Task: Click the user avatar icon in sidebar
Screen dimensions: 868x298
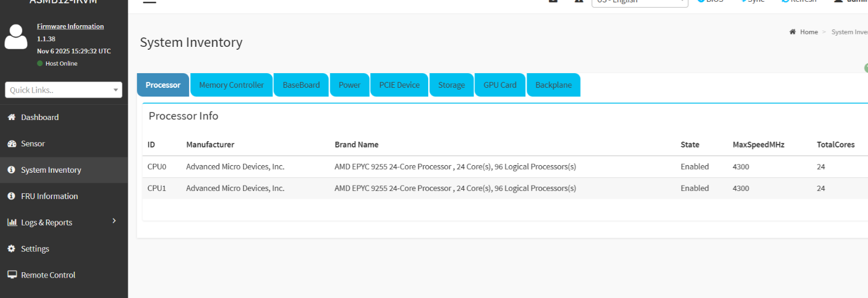Action: click(x=16, y=37)
